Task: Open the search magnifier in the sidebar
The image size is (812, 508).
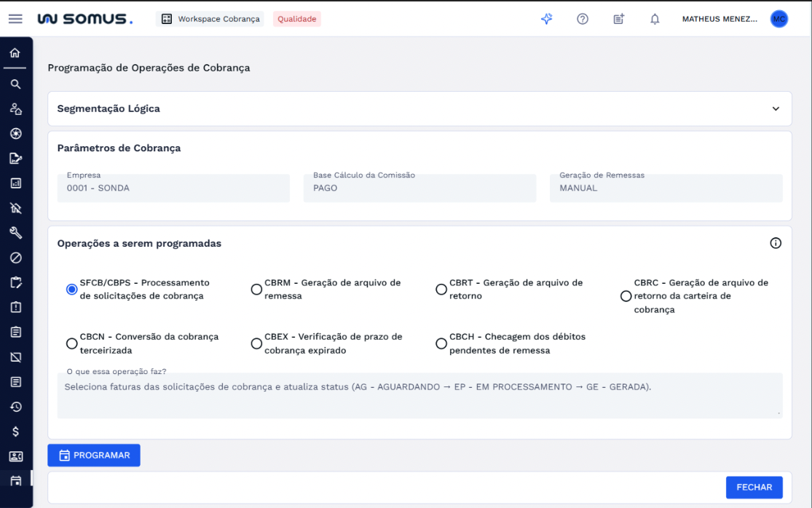Action: pyautogui.click(x=15, y=84)
